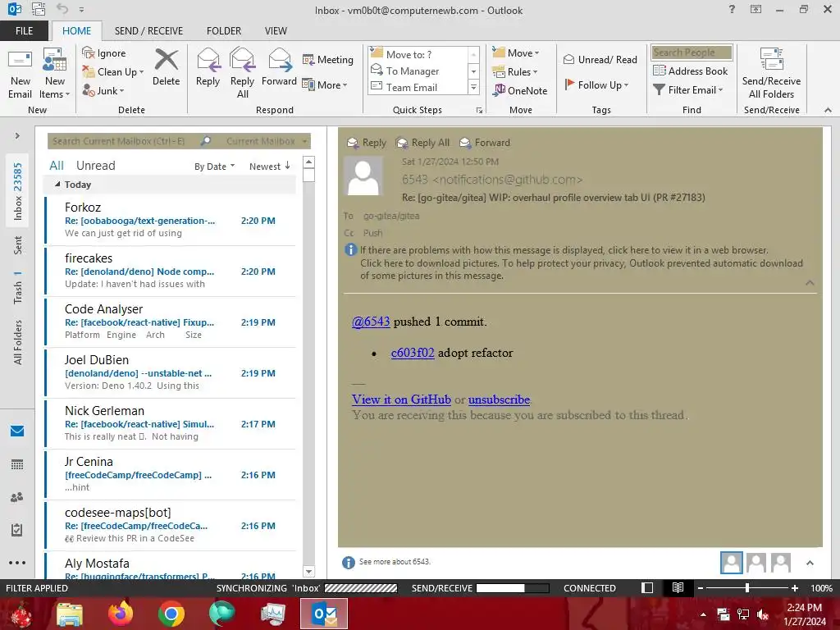The image size is (840, 630).
Task: Create a New Email
Action: point(20,74)
